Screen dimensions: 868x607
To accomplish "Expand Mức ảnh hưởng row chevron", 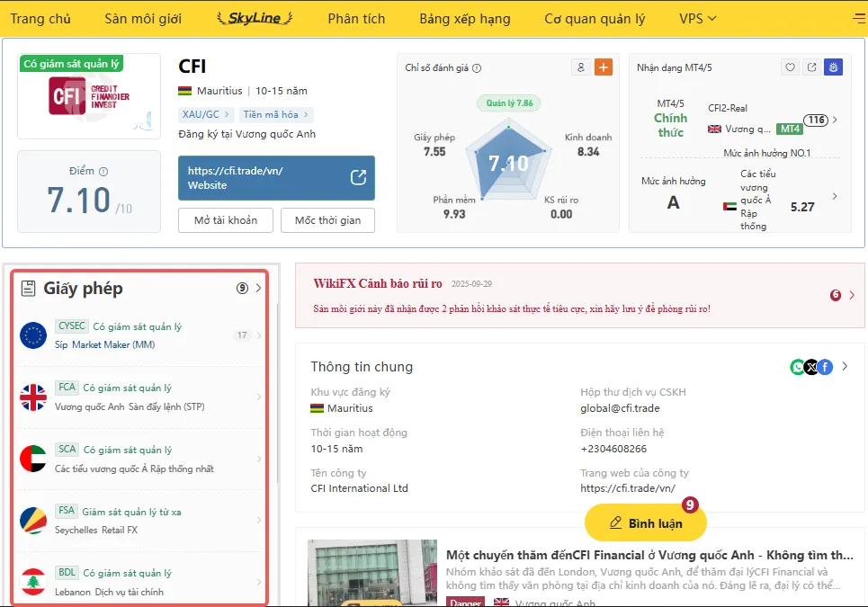I will click(834, 196).
